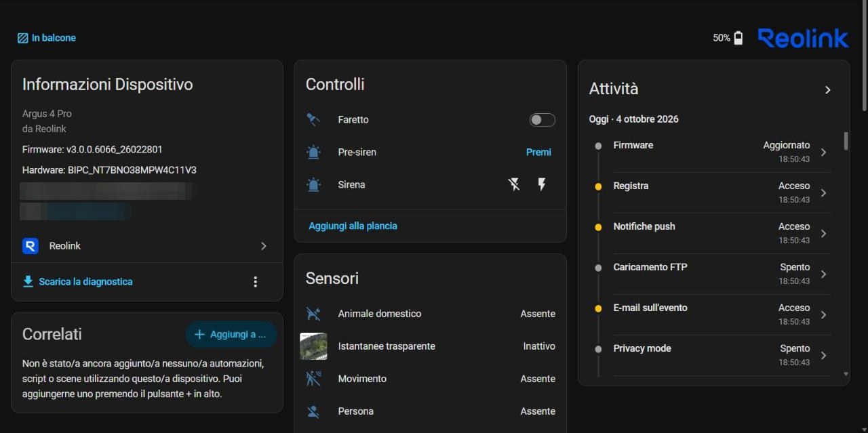This screenshot has height=433, width=868.
Task: Open Animale domestico Assente state
Action: click(538, 314)
